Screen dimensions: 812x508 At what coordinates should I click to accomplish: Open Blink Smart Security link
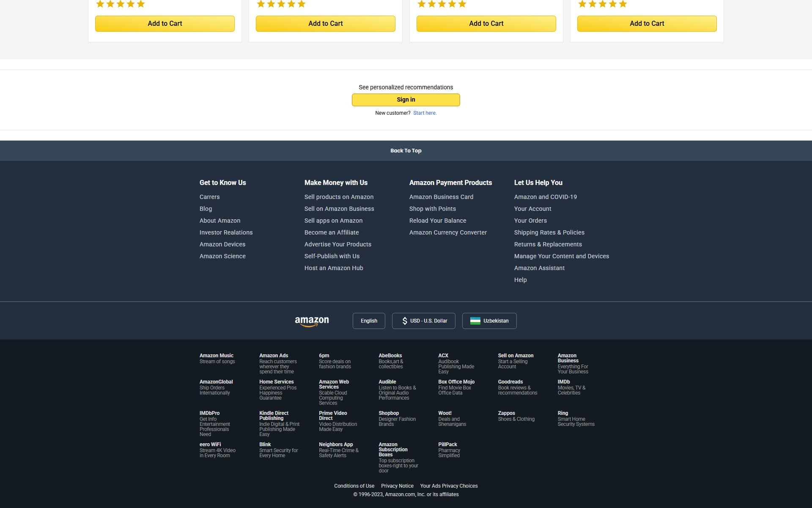278,450
